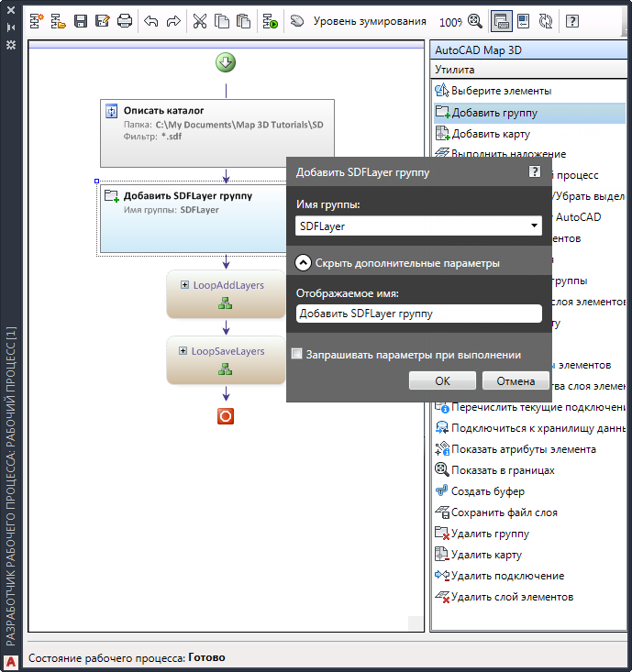Save the workflow with floppy icon
Viewport: 632px width, 672px height.
tap(81, 20)
